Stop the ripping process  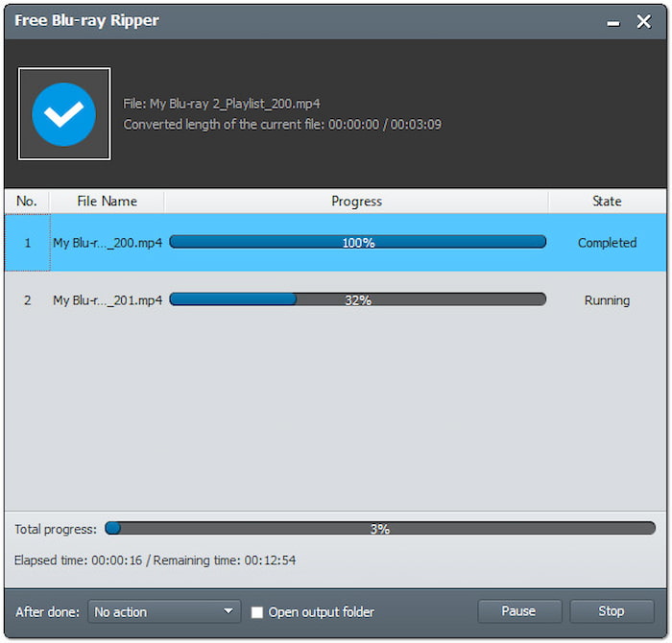pyautogui.click(x=611, y=611)
